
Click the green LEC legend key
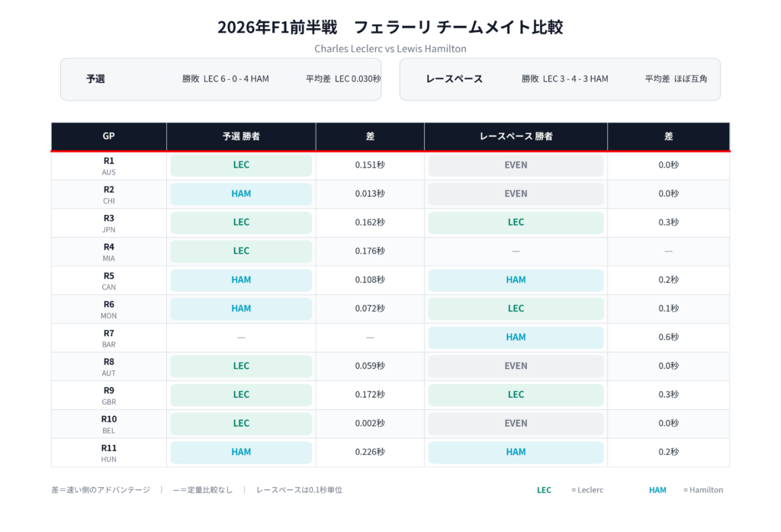tap(544, 490)
